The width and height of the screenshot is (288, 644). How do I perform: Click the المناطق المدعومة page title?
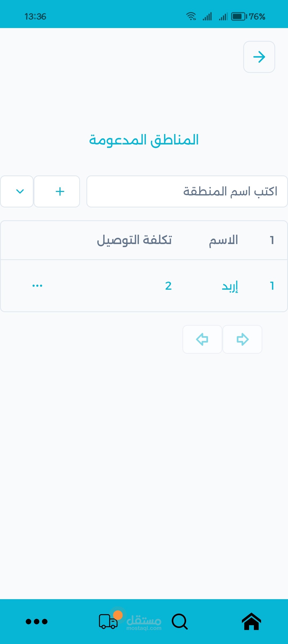[x=144, y=140]
